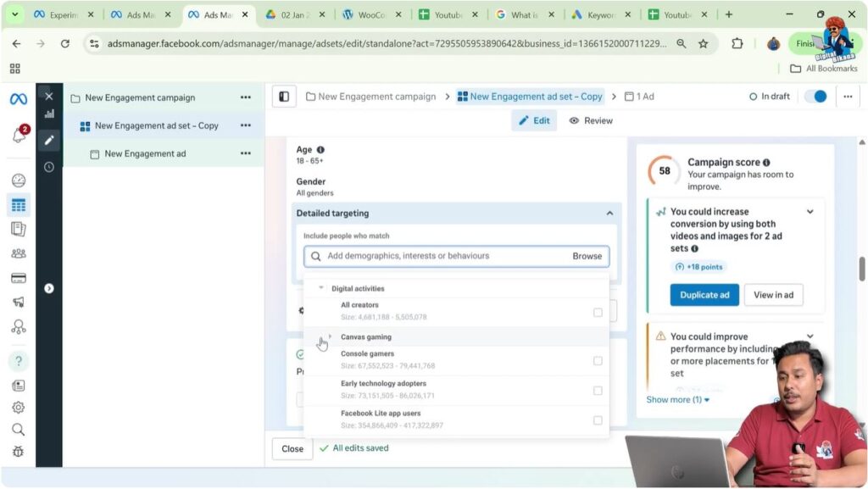Open options menu for New Engagement ad set
The height and width of the screenshot is (489, 868).
[x=246, y=125]
